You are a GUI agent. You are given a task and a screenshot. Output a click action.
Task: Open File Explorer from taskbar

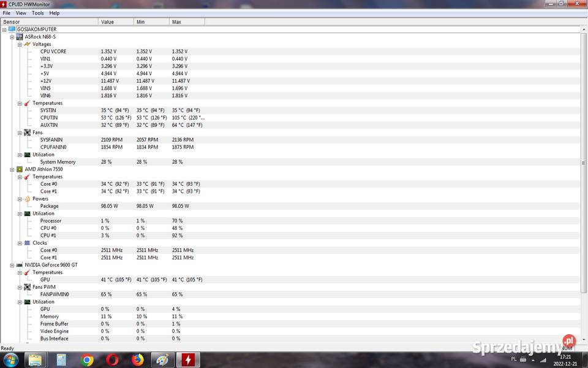click(36, 360)
